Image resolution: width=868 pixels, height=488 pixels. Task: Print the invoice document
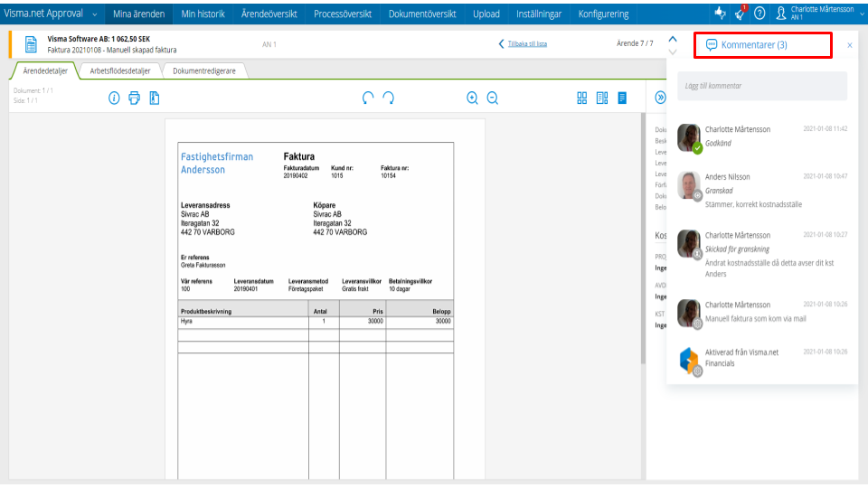point(134,98)
